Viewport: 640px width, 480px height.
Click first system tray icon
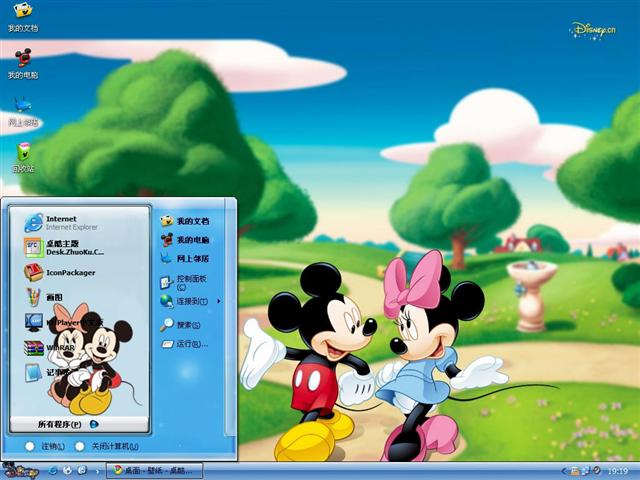click(x=574, y=471)
